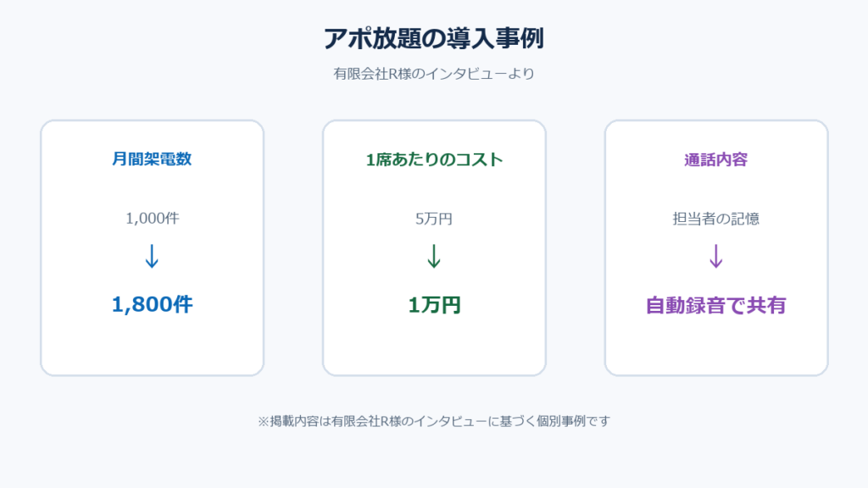The image size is (868, 488).
Task: Click the blue down arrow under 1,000件
Action: (152, 256)
